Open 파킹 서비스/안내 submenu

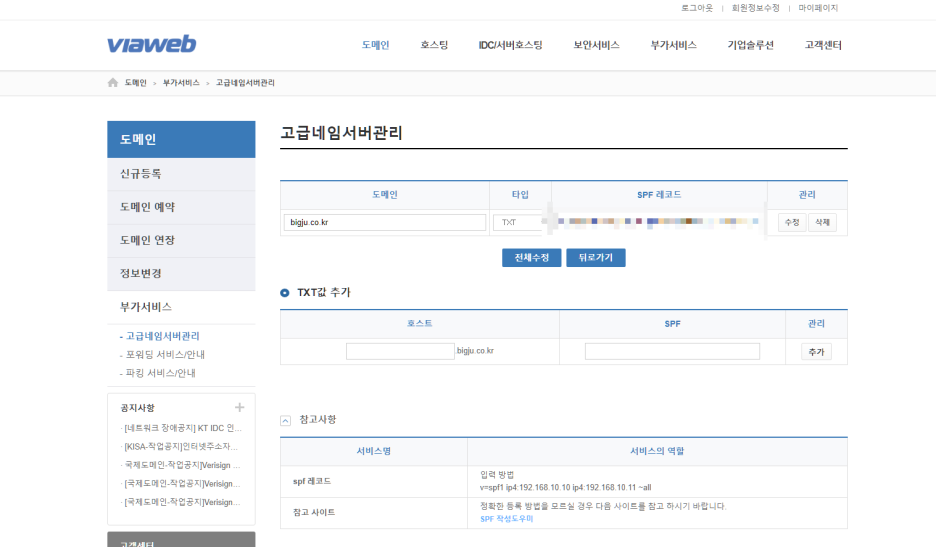[160, 373]
